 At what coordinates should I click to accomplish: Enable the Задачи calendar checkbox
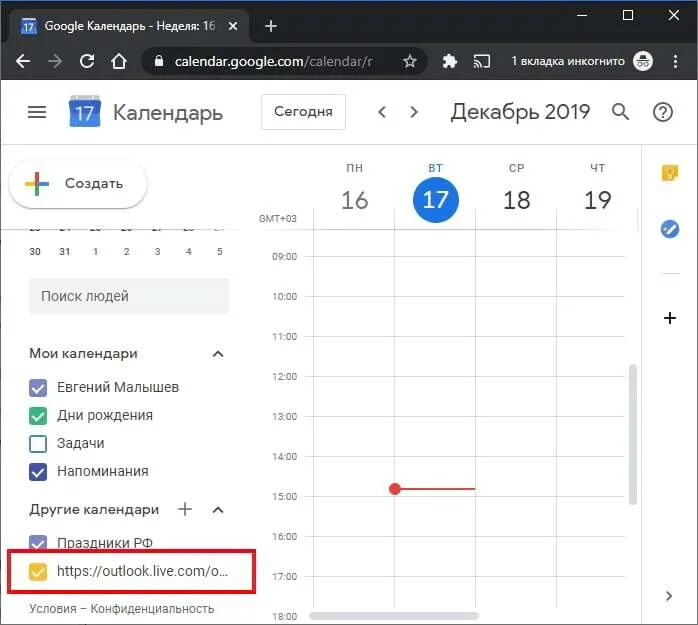coord(38,443)
